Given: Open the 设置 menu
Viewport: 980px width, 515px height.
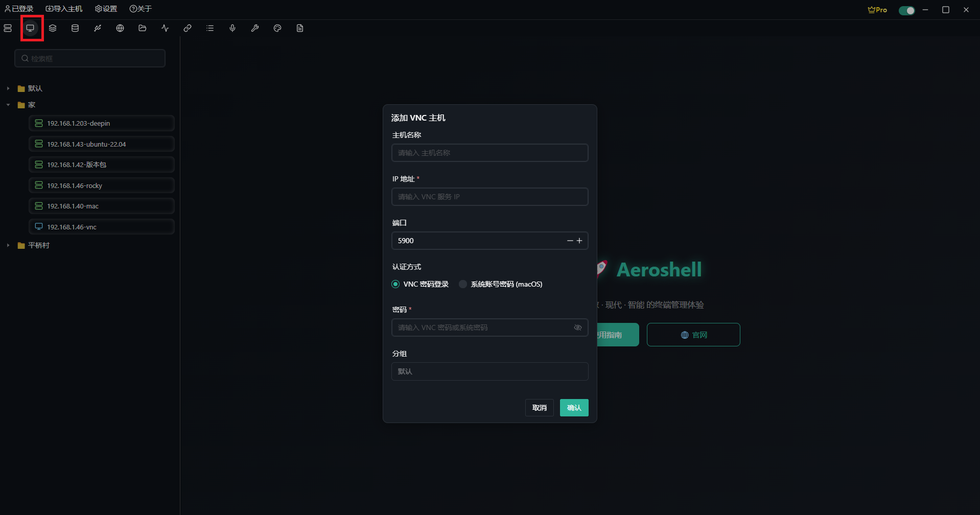Looking at the screenshot, I should click(x=106, y=9).
